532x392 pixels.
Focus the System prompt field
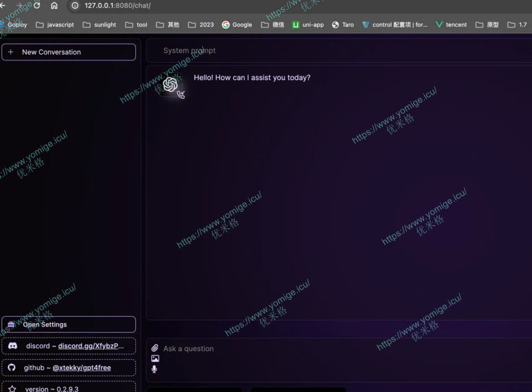(339, 50)
